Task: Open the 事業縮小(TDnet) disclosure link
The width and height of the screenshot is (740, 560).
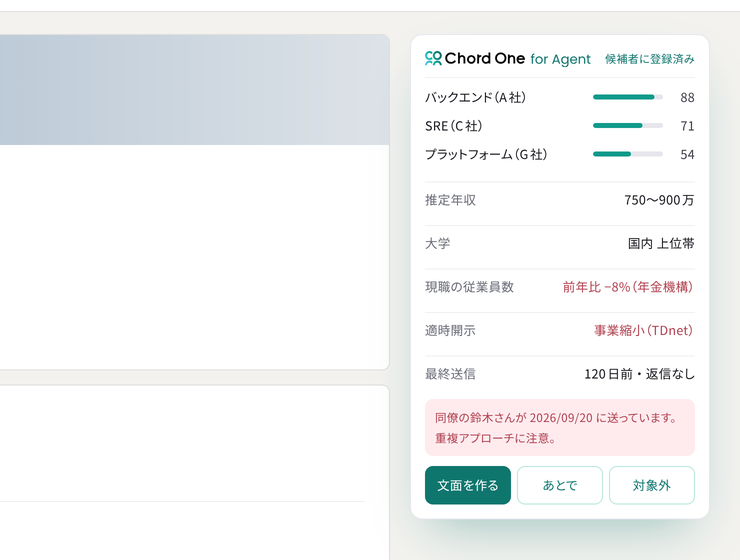Action: pos(644,330)
